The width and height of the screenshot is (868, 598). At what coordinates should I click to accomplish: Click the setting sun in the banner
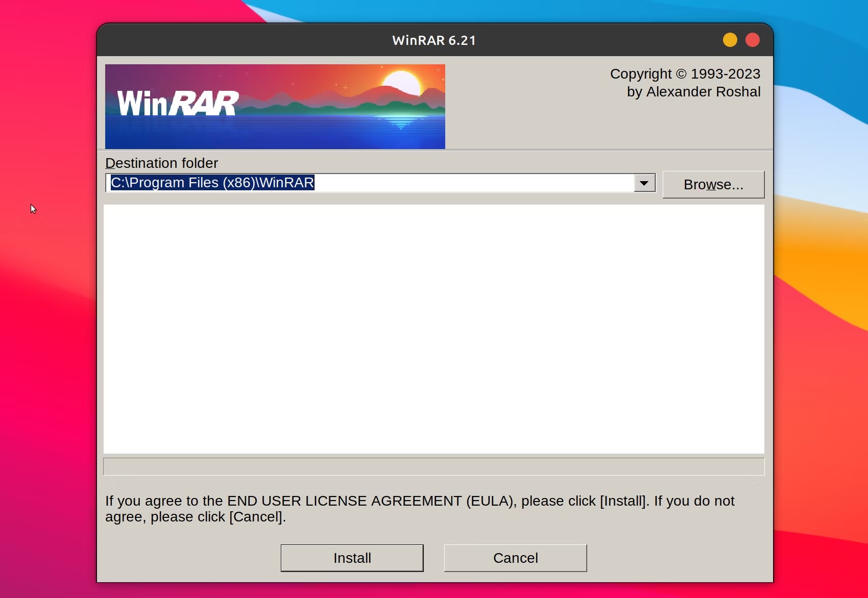pos(401,83)
